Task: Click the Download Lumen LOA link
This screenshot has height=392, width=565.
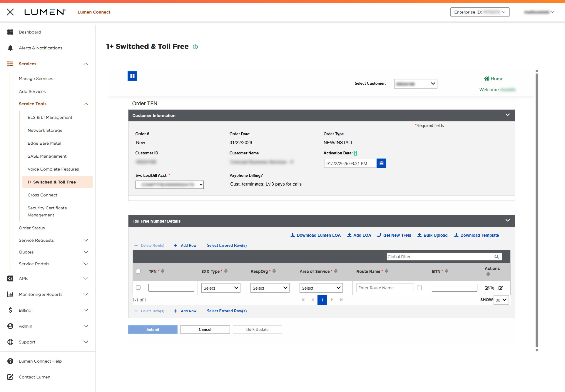Action: tap(316, 235)
